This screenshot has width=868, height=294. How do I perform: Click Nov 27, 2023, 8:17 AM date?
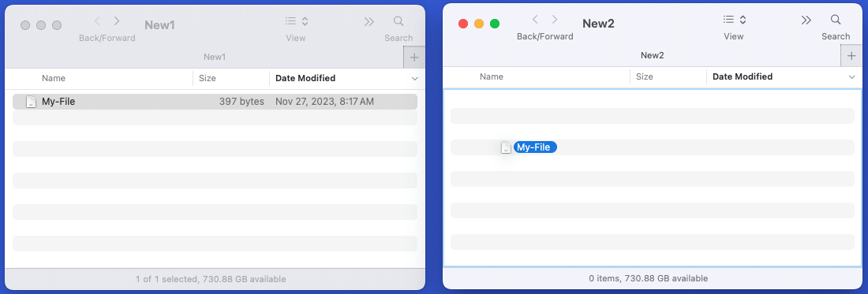[325, 102]
